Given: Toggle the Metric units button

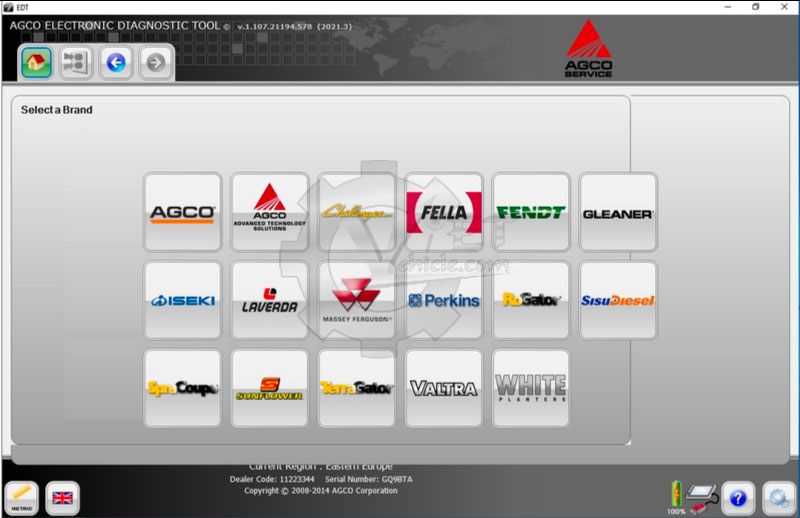Looking at the screenshot, I should click(x=22, y=498).
